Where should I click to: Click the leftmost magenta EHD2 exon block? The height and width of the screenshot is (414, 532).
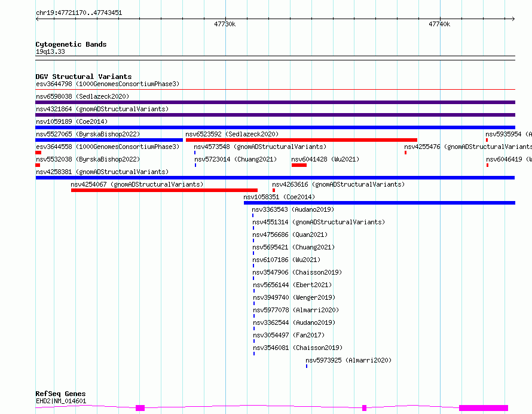coord(140,408)
